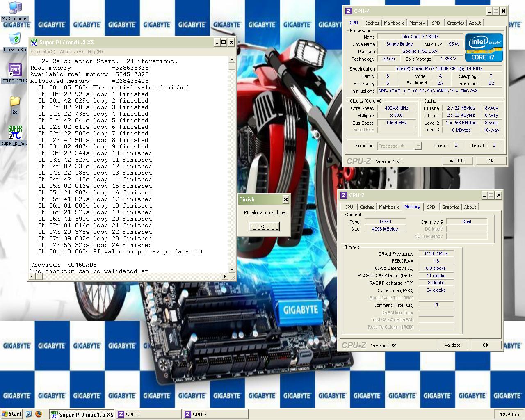Image resolution: width=525 pixels, height=420 pixels.
Task: Click Checksum 4C46CAD5 line
Action: pos(64,265)
